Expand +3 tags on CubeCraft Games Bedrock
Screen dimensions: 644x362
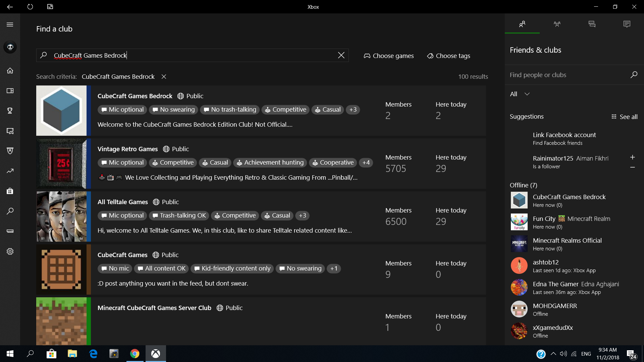pyautogui.click(x=353, y=110)
